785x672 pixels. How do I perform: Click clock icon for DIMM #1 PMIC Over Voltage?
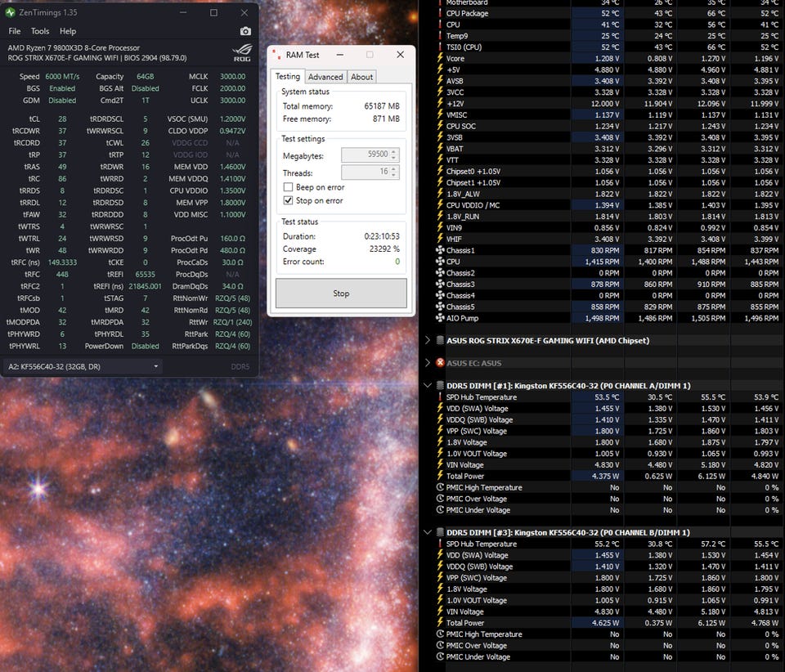(x=440, y=499)
